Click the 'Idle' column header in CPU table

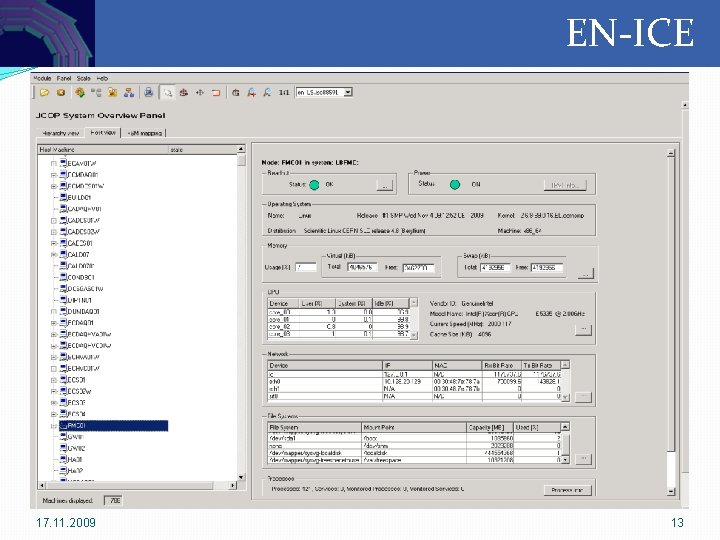tap(390, 304)
